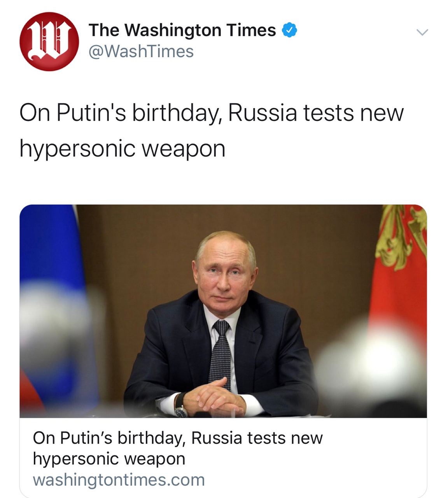Click the second headline line on the card
The image size is (448, 498).
[109, 459]
